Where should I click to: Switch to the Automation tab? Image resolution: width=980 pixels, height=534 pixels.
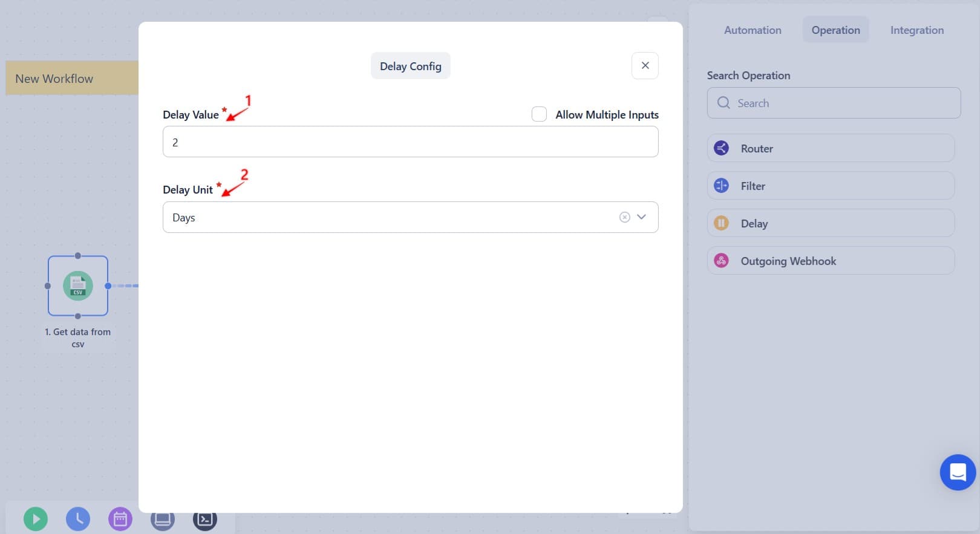(753, 30)
